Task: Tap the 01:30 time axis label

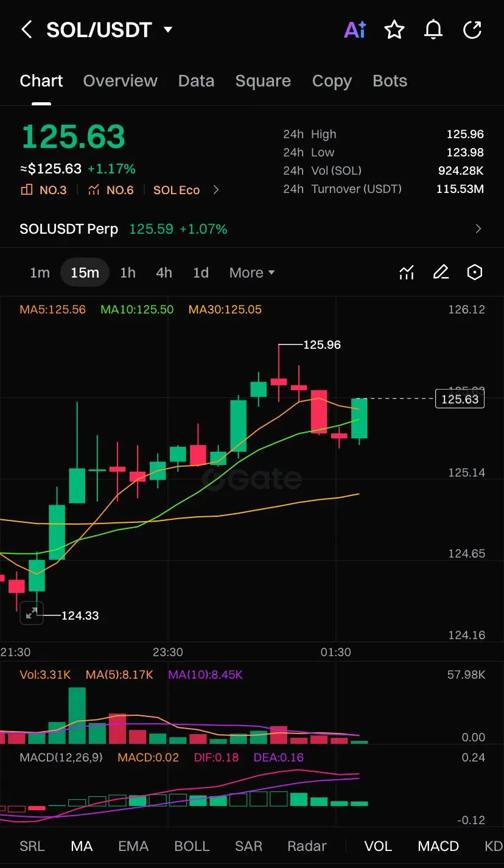Action: 336,652
